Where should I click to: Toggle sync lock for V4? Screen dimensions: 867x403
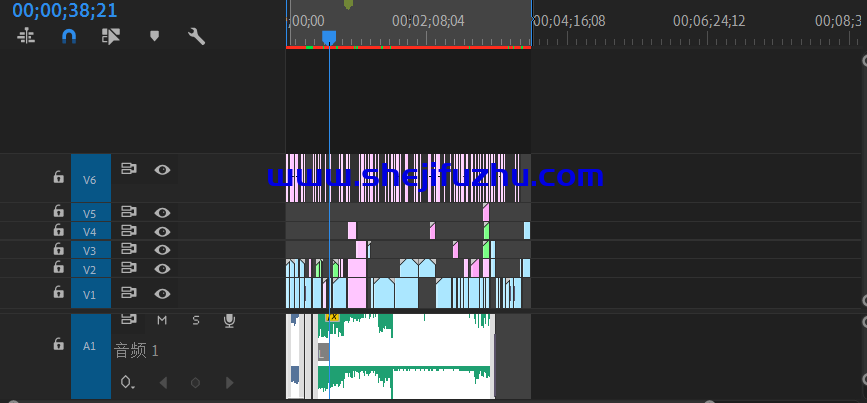129,231
